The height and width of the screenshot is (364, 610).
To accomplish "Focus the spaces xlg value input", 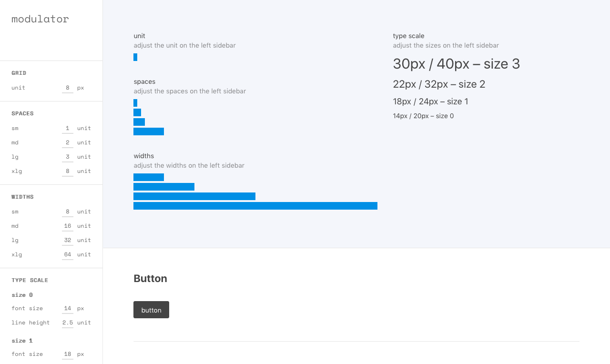I will 68,171.
